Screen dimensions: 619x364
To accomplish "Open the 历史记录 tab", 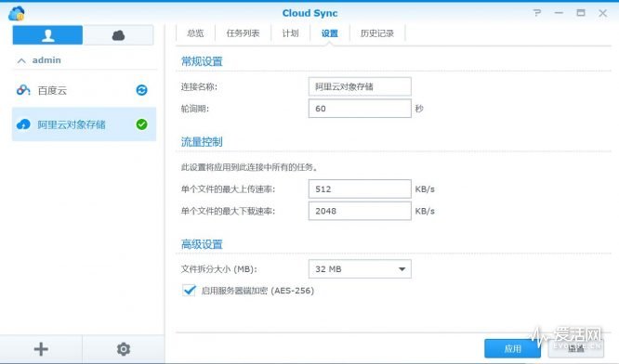I will pos(377,33).
